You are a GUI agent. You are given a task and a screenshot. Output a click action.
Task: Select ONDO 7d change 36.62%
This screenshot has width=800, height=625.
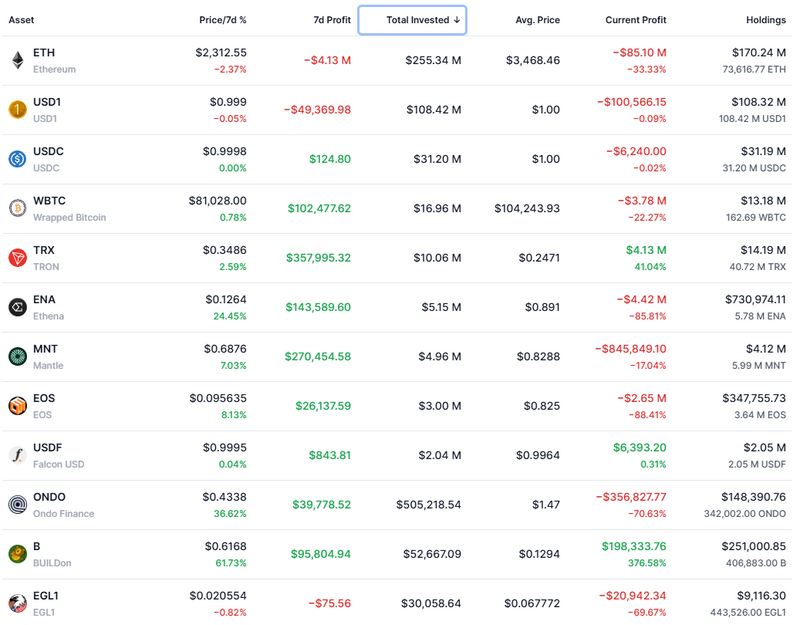pos(230,514)
